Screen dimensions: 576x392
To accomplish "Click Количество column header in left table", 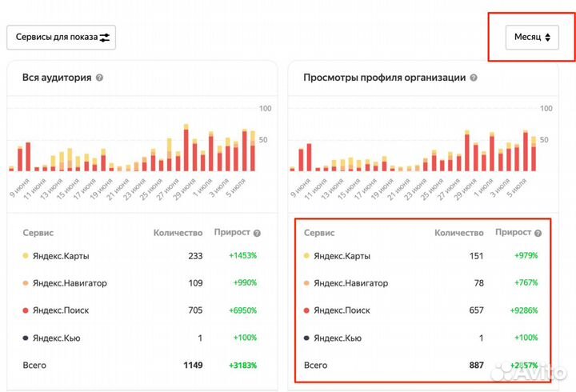I will (178, 233).
